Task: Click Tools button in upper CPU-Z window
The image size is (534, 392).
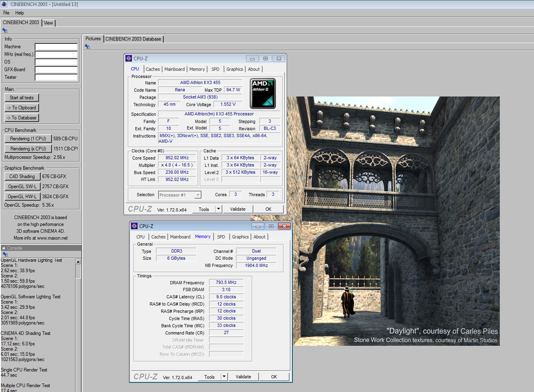Action: pos(204,209)
